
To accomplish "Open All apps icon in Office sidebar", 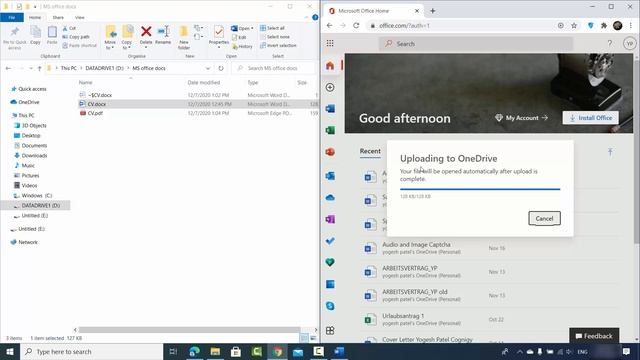I will (330, 330).
